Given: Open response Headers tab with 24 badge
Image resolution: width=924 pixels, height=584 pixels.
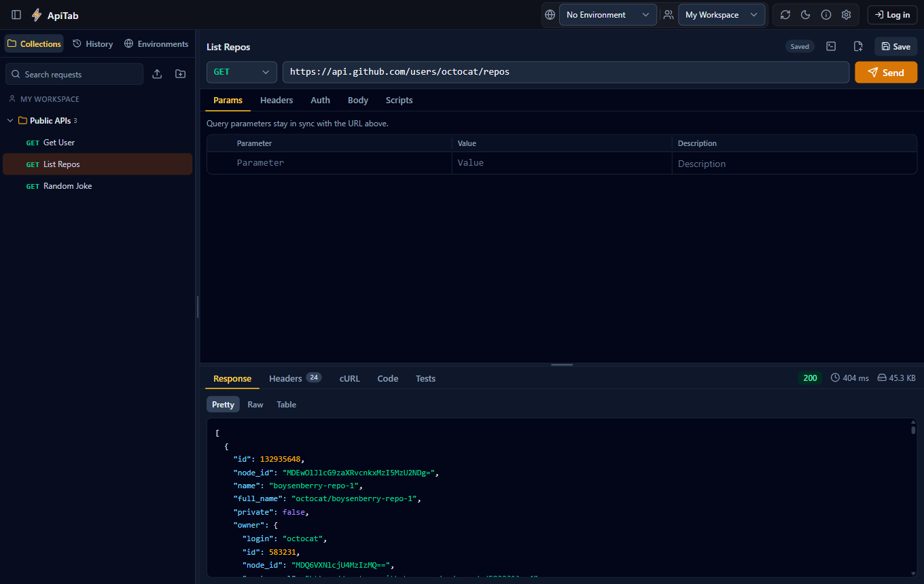Looking at the screenshot, I should (x=295, y=378).
